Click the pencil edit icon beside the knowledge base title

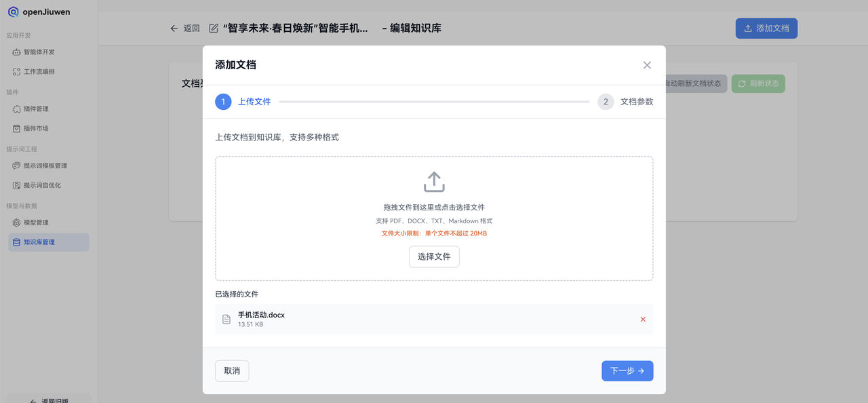212,28
